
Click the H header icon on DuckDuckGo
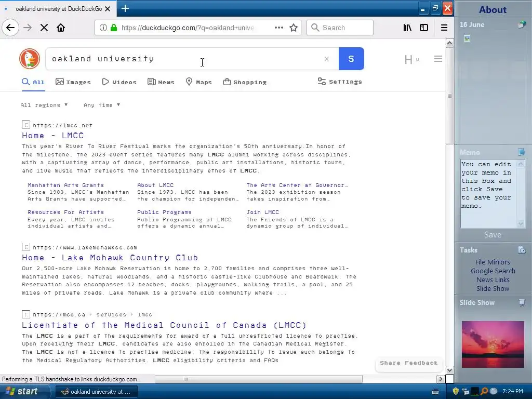408,59
